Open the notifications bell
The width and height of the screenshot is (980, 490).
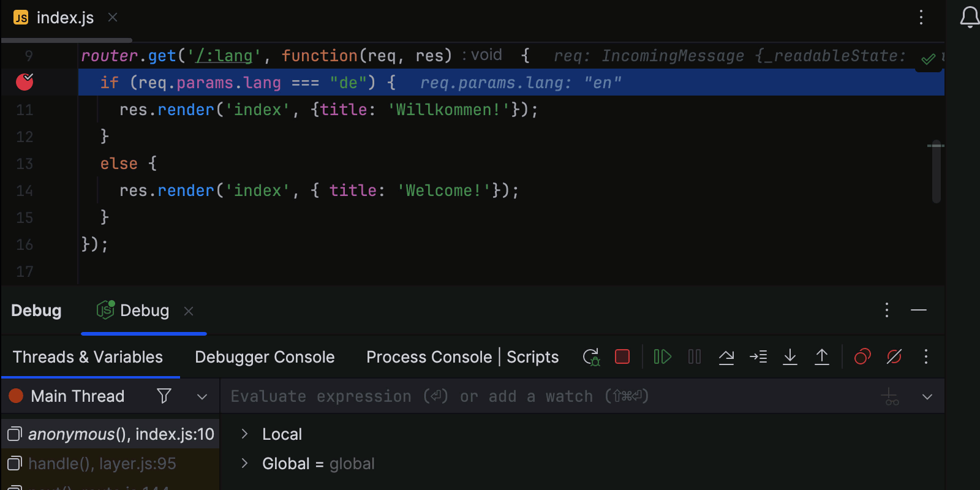(x=970, y=17)
